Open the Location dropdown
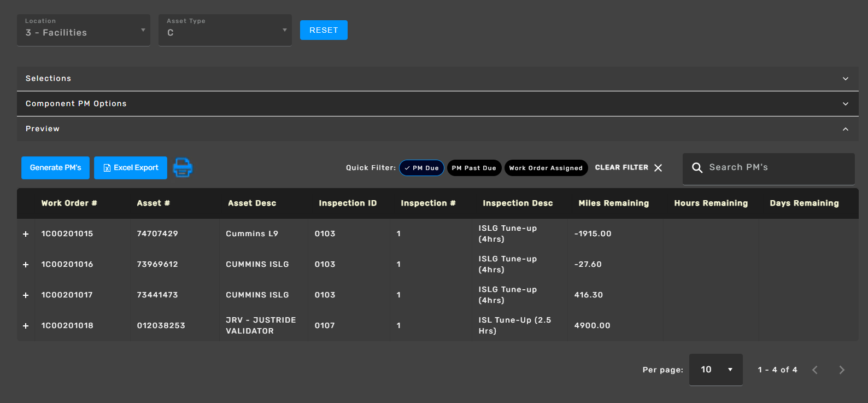This screenshot has height=403, width=868. pyautogui.click(x=84, y=31)
